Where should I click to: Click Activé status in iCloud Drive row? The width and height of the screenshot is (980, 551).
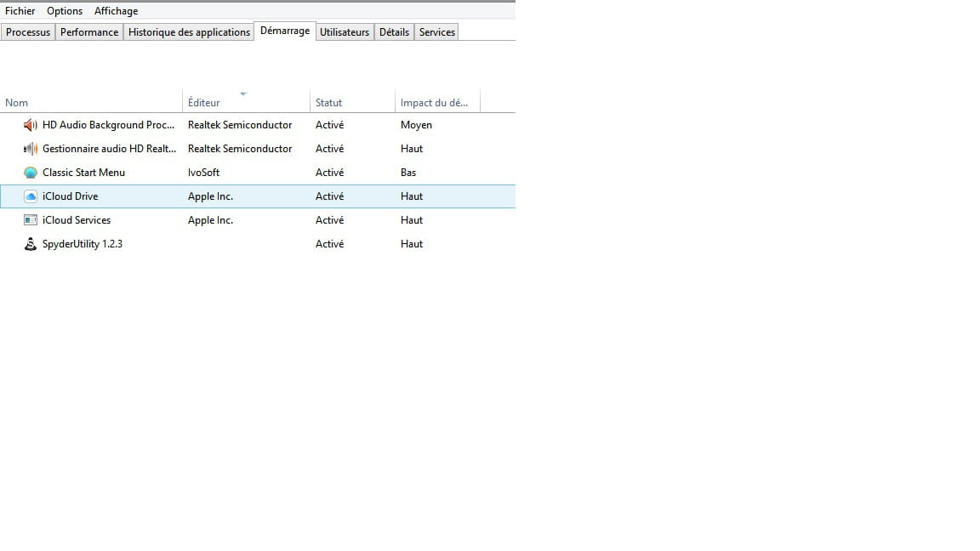[329, 196]
